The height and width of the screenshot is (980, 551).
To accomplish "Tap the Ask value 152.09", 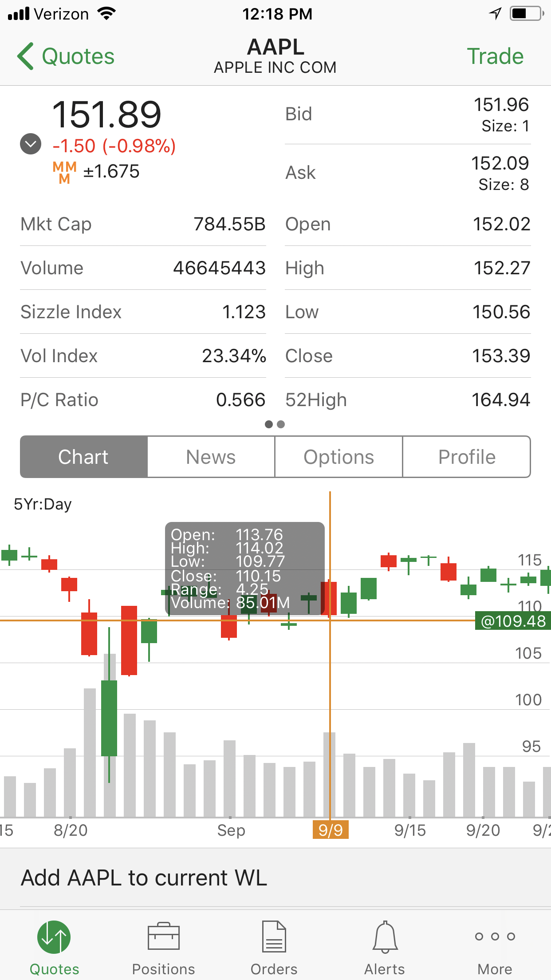I will point(500,163).
